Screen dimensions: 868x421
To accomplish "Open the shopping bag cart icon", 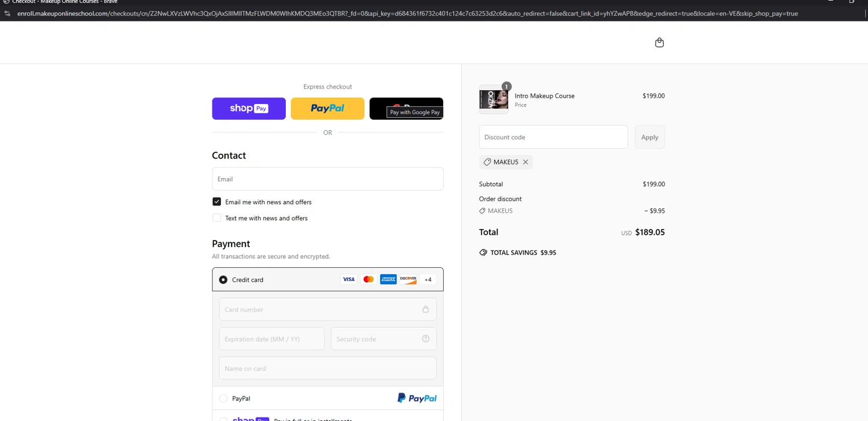I will pyautogui.click(x=659, y=42).
